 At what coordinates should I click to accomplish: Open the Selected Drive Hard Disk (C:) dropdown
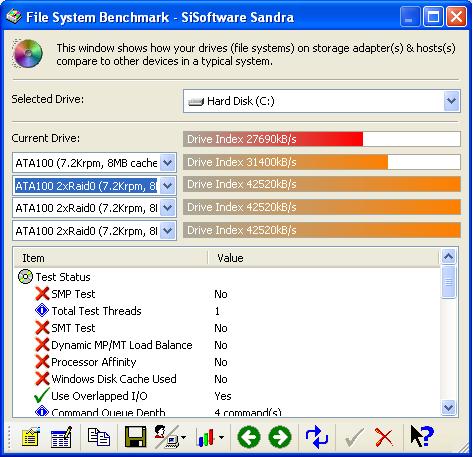(x=452, y=101)
